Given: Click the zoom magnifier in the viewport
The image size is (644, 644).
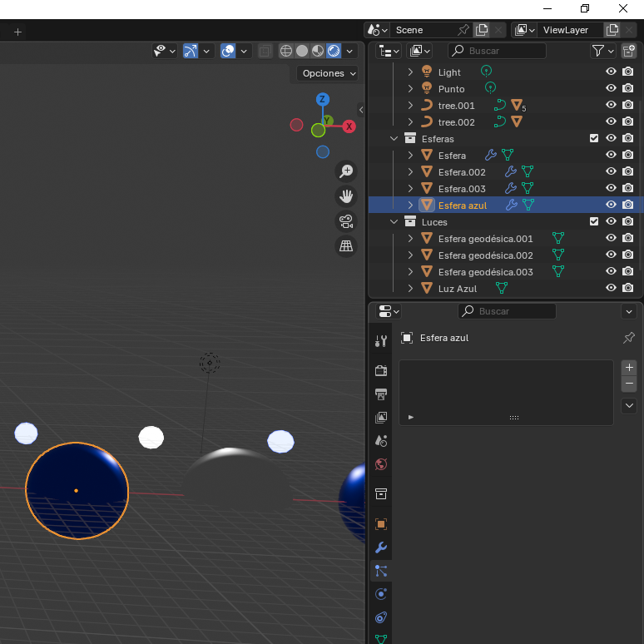Looking at the screenshot, I should 346,171.
